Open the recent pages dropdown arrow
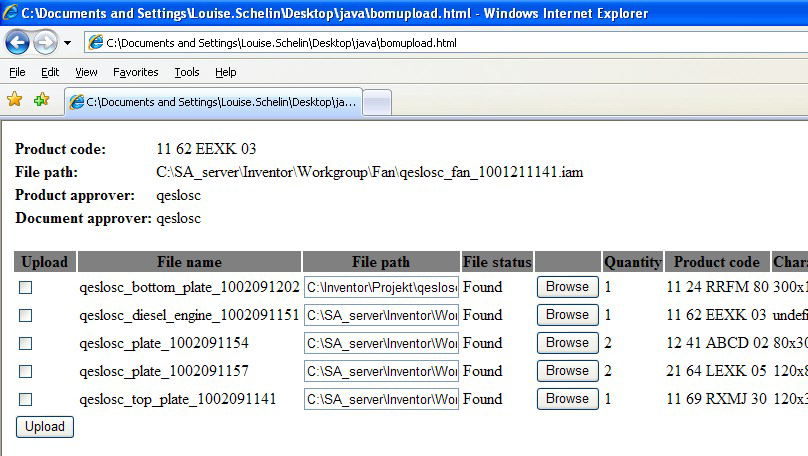Viewport: 808px width, 456px height. coord(68,43)
